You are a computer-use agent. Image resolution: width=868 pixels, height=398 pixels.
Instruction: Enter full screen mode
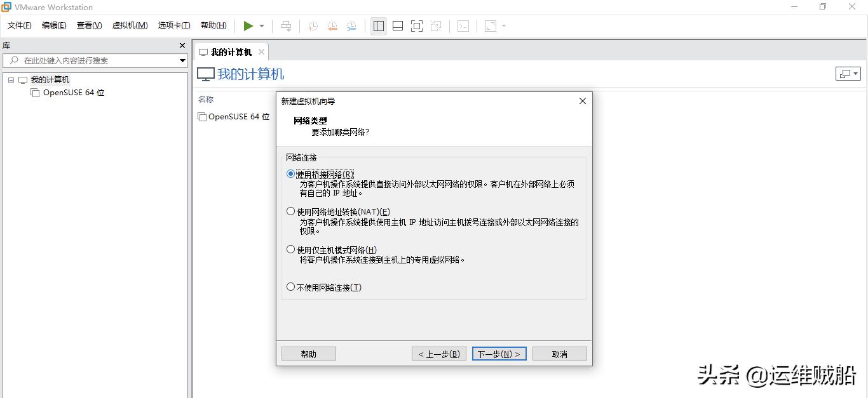coord(417,26)
